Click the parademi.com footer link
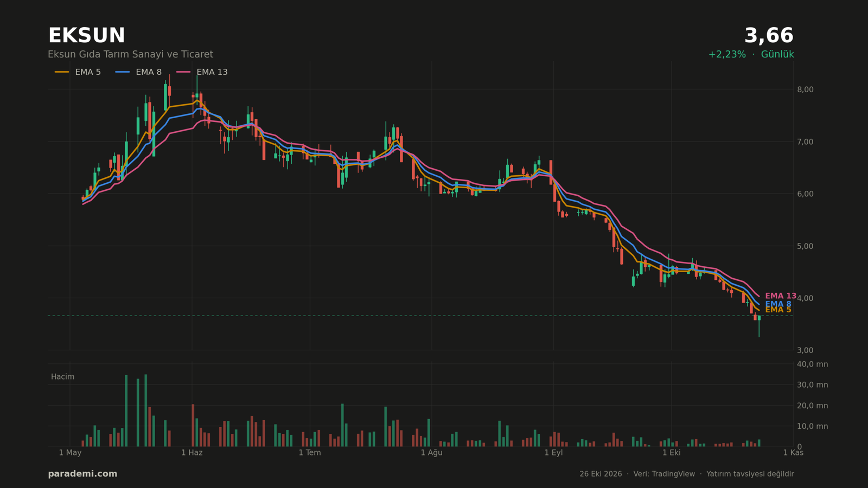This screenshot has width=868, height=488. point(82,474)
